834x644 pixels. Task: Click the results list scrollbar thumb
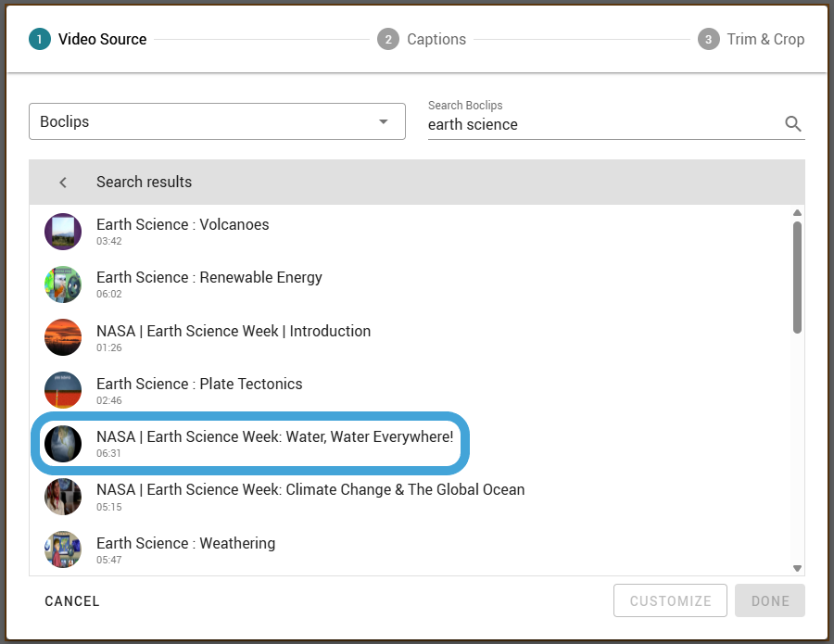(x=797, y=277)
